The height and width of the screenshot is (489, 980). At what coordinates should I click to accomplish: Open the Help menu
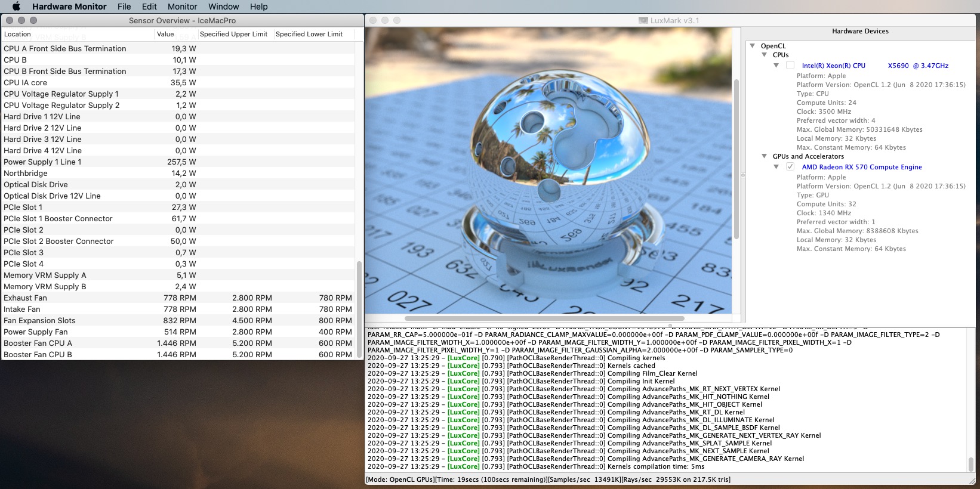(x=258, y=7)
